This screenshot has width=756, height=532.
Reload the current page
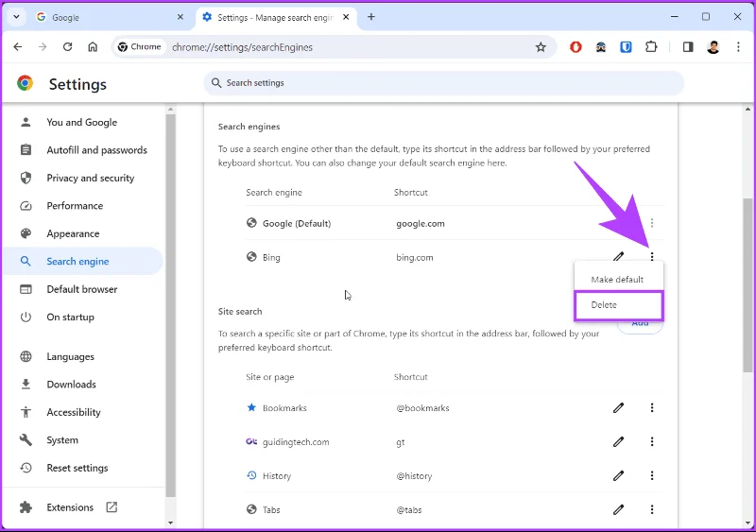[x=67, y=47]
